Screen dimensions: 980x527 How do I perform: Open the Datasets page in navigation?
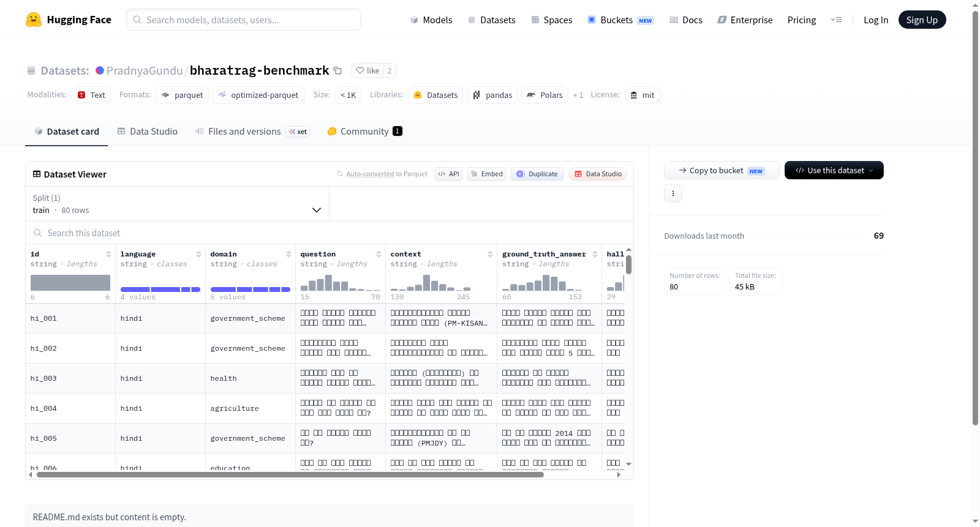pos(492,20)
